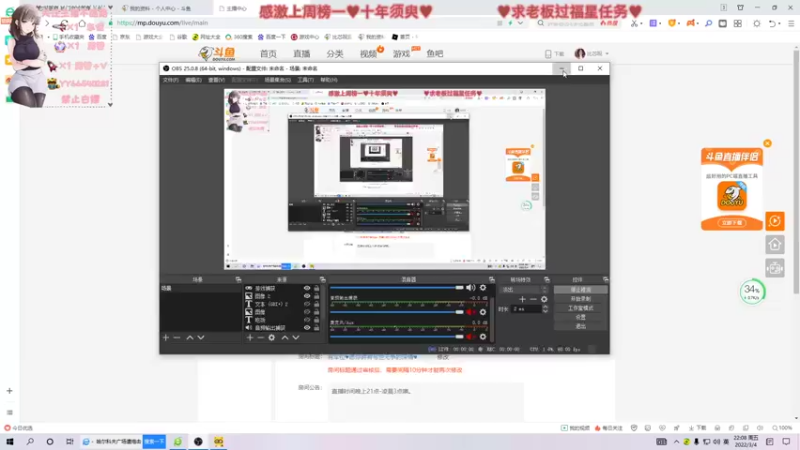Toggle the lock on the 音频输出捕获 source
The image size is (800, 450).
tap(316, 328)
